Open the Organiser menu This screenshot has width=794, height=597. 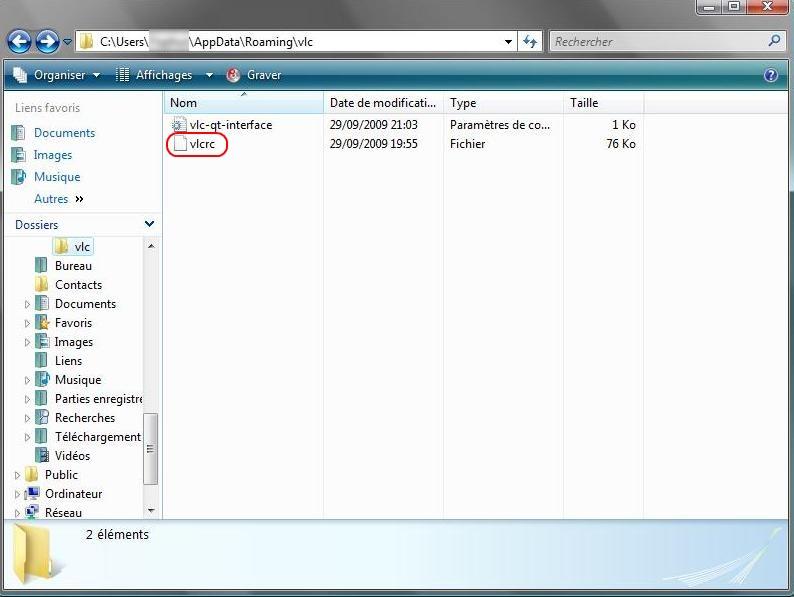coord(57,75)
